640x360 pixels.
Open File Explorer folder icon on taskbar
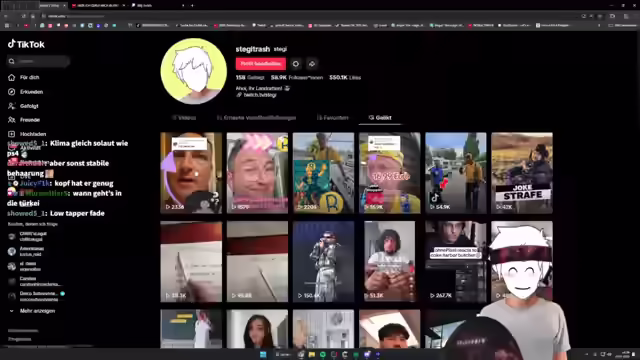[x=312, y=354]
